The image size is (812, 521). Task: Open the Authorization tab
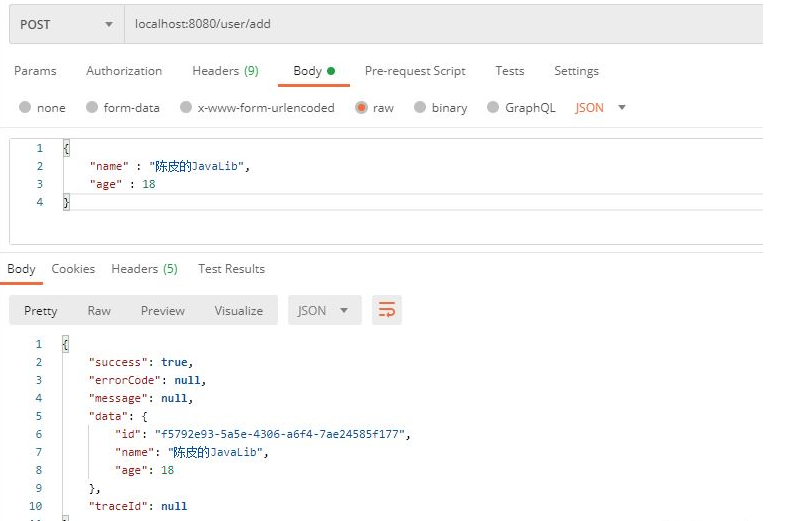click(124, 71)
